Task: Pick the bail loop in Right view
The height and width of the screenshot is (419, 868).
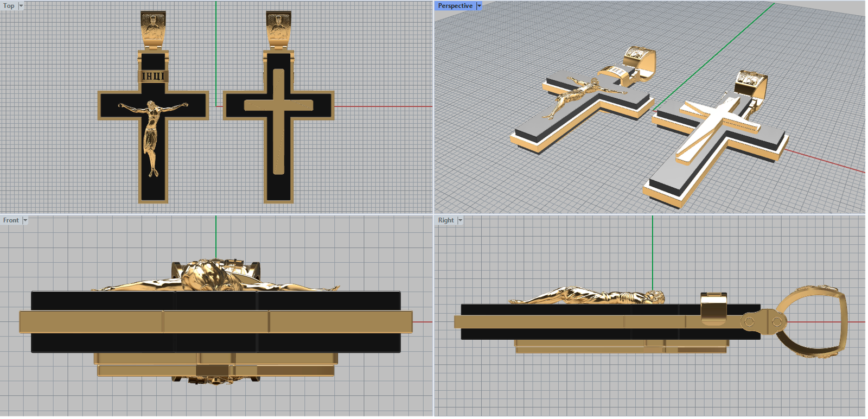Action: (814, 321)
